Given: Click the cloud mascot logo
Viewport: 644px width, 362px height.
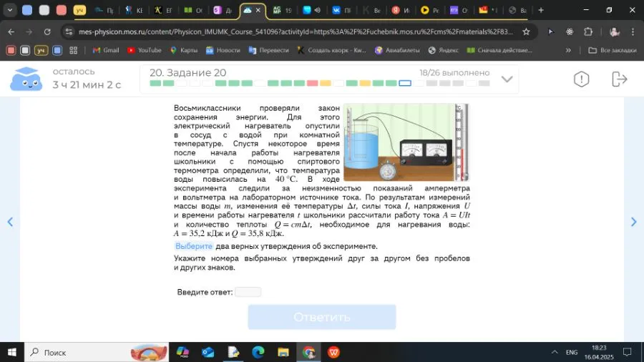Looking at the screenshot, I should [x=26, y=79].
